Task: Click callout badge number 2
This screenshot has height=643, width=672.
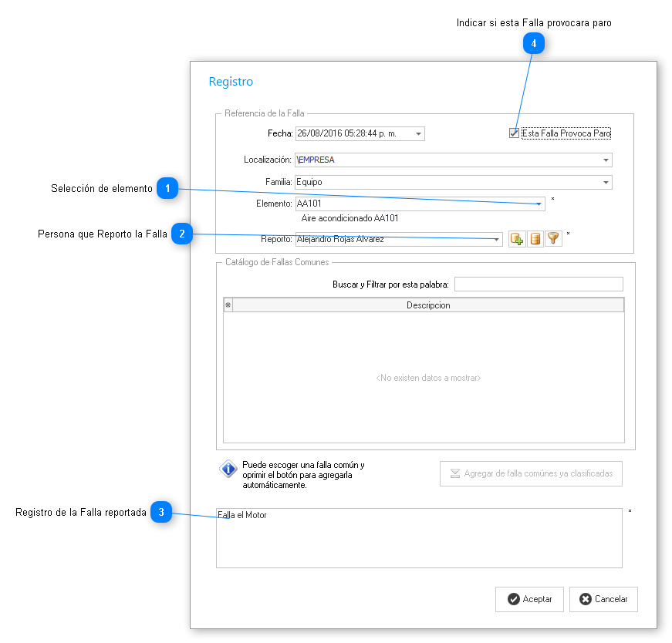Action: pyautogui.click(x=181, y=234)
